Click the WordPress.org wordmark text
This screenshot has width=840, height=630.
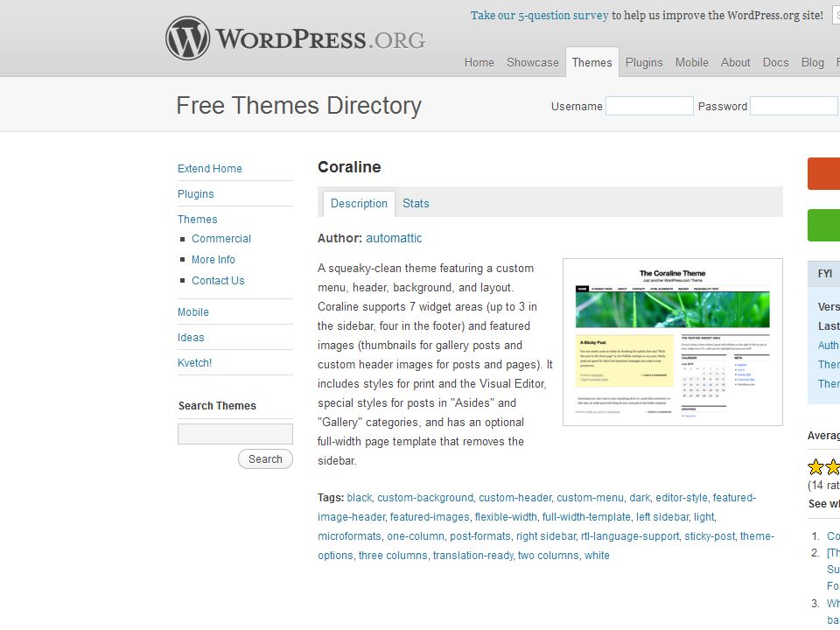(320, 39)
